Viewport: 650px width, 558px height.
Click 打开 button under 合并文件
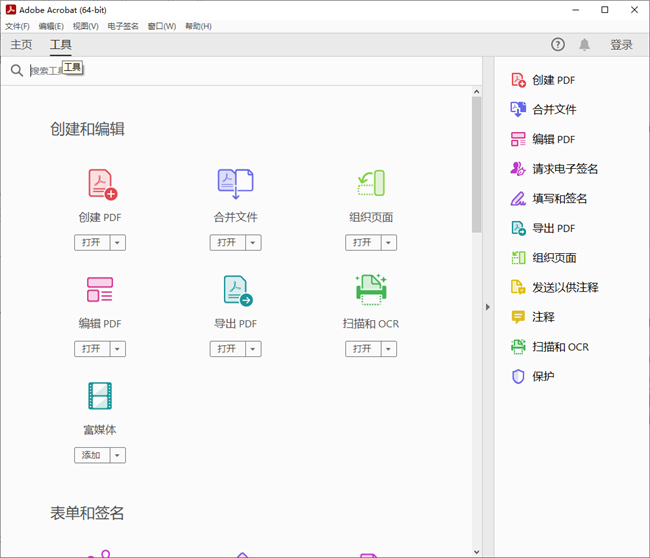click(228, 243)
